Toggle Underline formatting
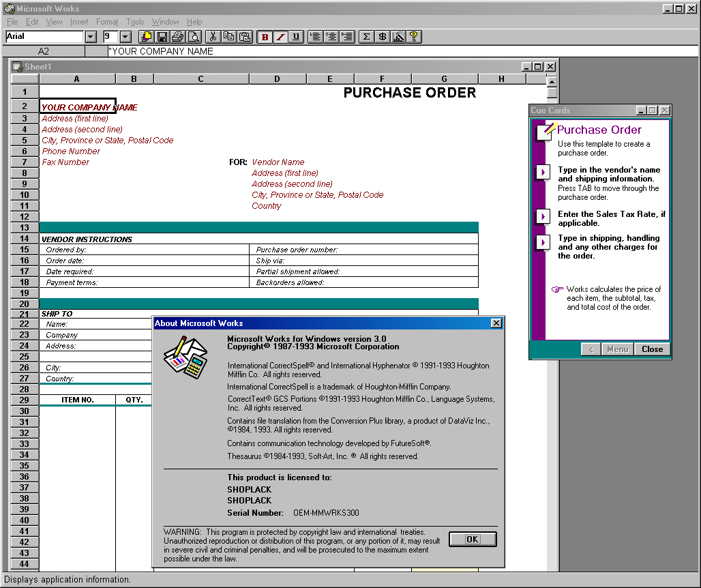Viewport: 701px width, 588px height. [296, 37]
